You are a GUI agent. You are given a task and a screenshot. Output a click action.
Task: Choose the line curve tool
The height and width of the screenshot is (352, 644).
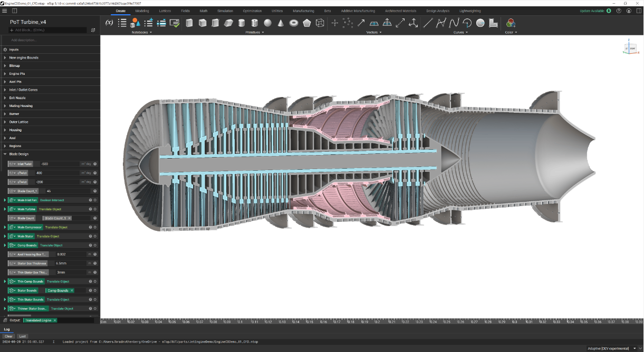tap(428, 23)
